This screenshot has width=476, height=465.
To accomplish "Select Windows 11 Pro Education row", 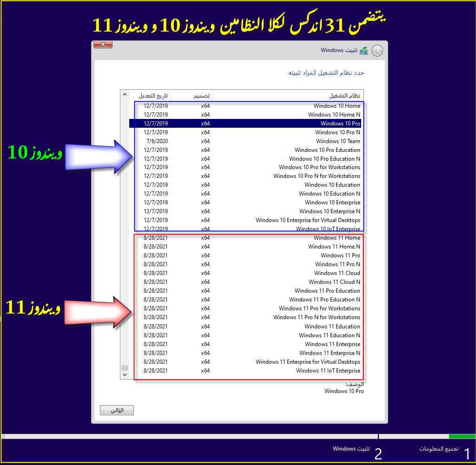I will [245, 291].
